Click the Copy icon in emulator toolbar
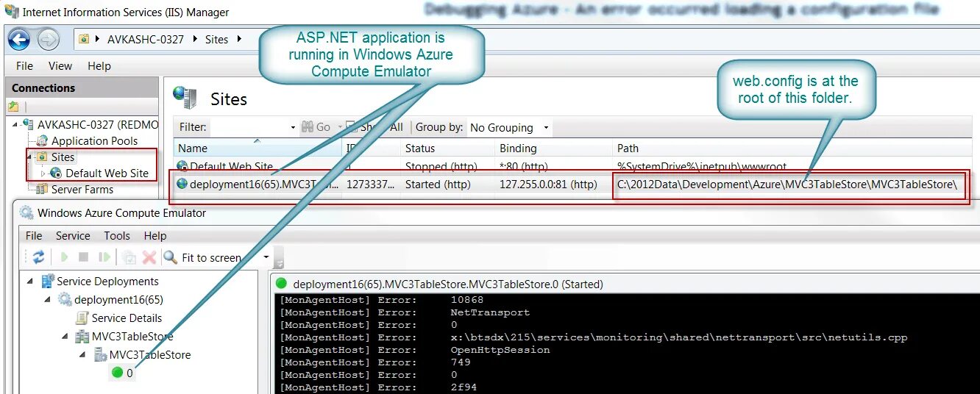Screen dimensions: 980x394 129,257
